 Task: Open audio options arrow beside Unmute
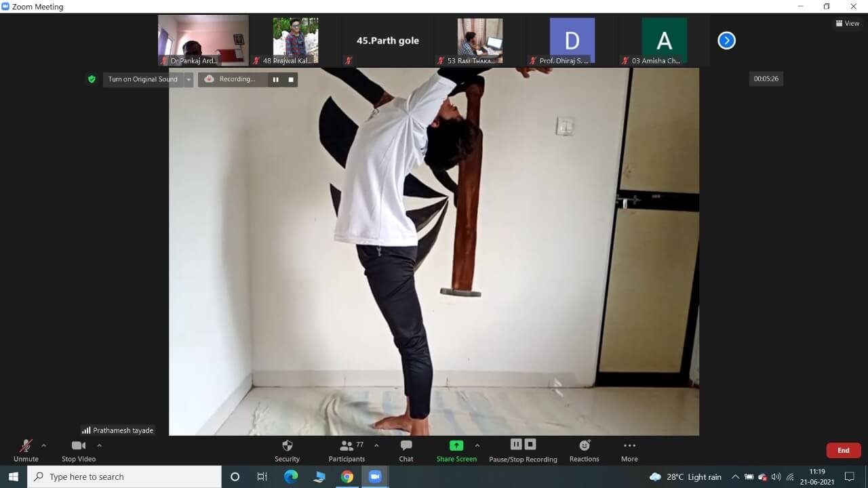point(44,445)
